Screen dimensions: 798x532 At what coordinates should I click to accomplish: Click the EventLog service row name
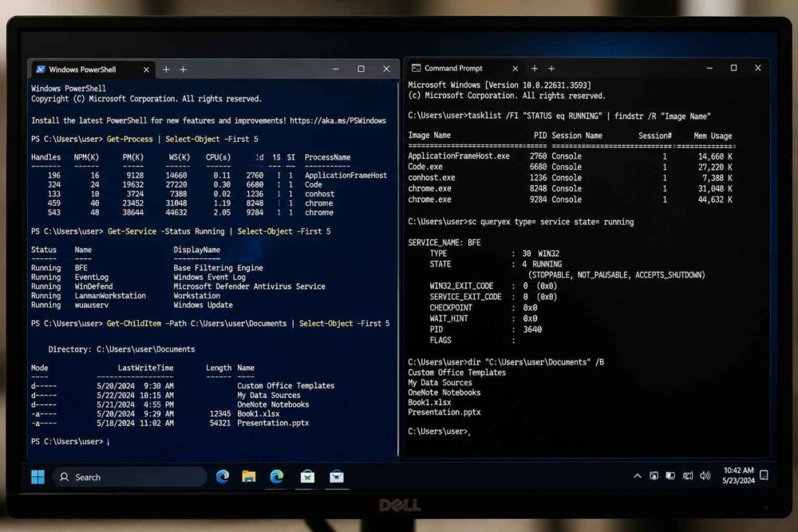pyautogui.click(x=91, y=278)
